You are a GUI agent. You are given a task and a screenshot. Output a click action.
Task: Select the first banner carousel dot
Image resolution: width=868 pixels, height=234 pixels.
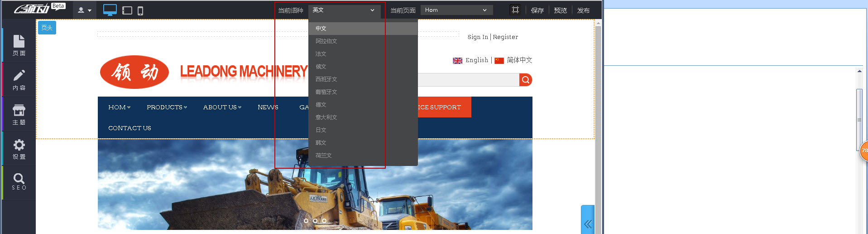306,221
